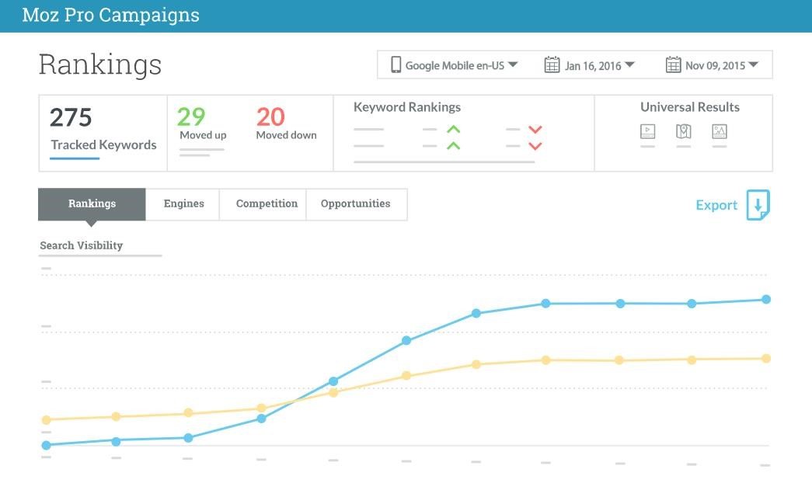Switch to the Competition tab

pyautogui.click(x=267, y=204)
